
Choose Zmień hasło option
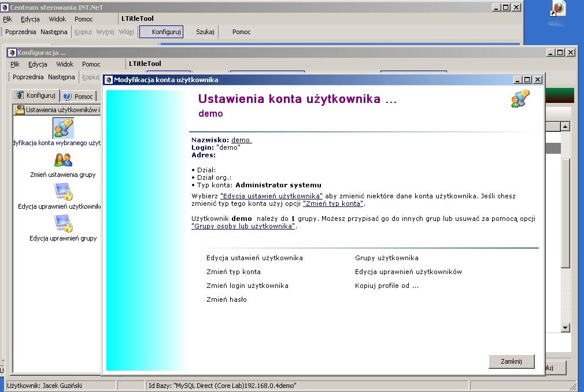(227, 299)
